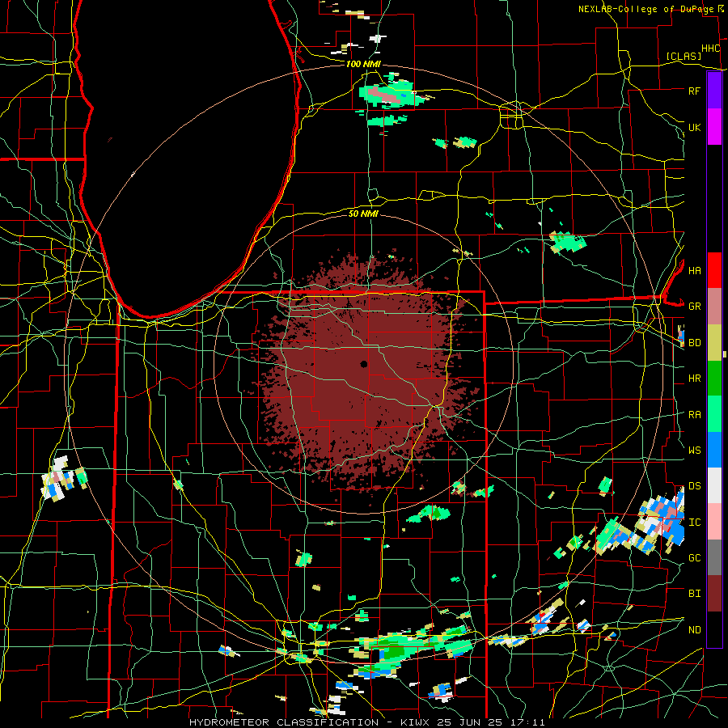
Task: Click the KIWX station identifier in footer
Action: pos(413,722)
